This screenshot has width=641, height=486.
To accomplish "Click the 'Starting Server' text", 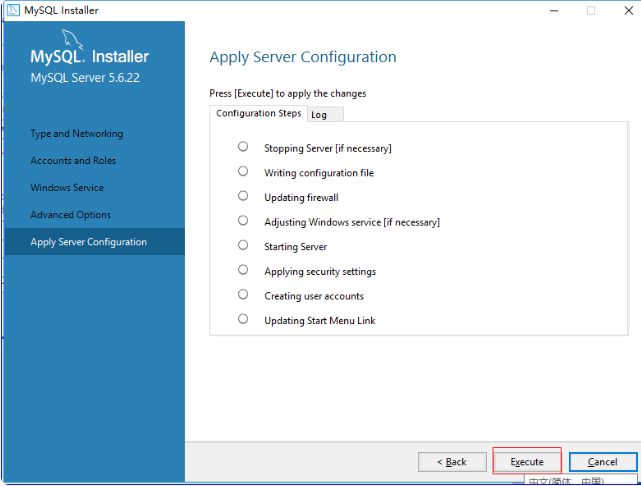I will point(296,247).
